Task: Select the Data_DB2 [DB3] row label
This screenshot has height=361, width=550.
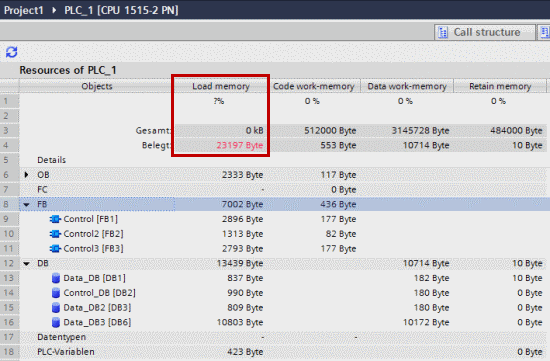Action: coord(97,307)
